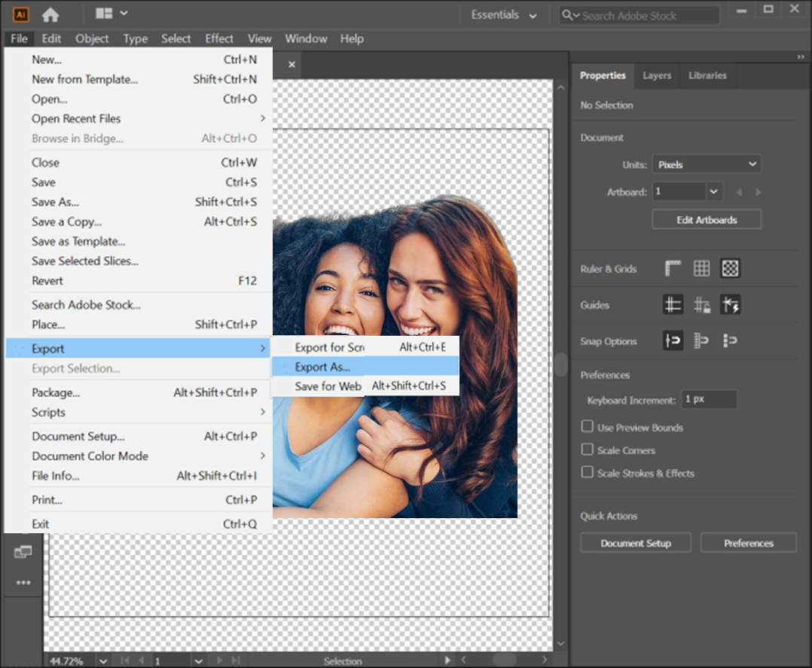Image resolution: width=812 pixels, height=668 pixels.
Task: Click the transparency grid icon
Action: [730, 268]
